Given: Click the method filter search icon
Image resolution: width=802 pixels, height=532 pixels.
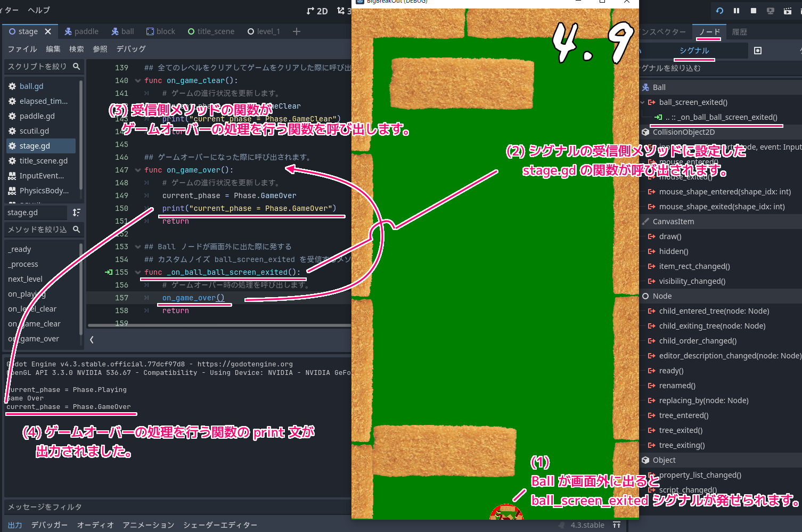Looking at the screenshot, I should [x=76, y=230].
